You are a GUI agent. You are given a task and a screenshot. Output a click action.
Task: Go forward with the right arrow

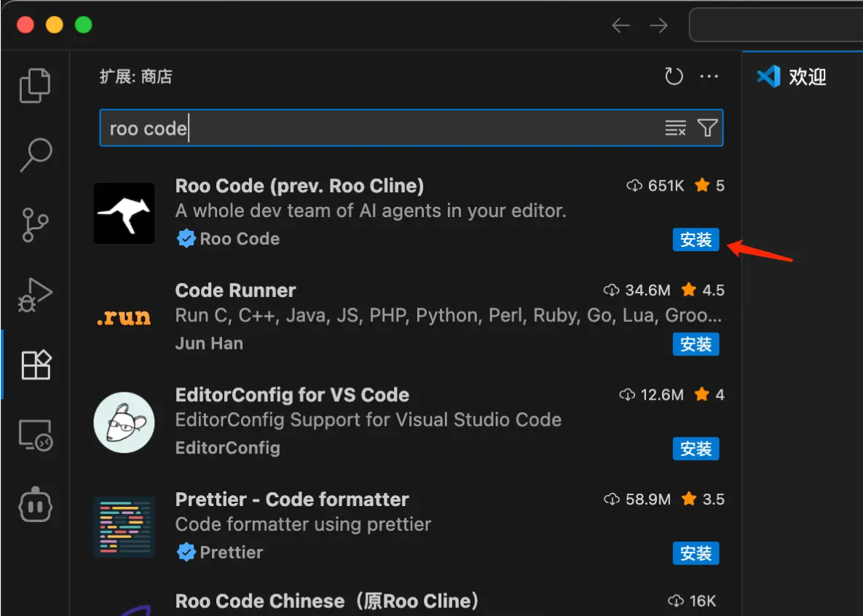(658, 25)
